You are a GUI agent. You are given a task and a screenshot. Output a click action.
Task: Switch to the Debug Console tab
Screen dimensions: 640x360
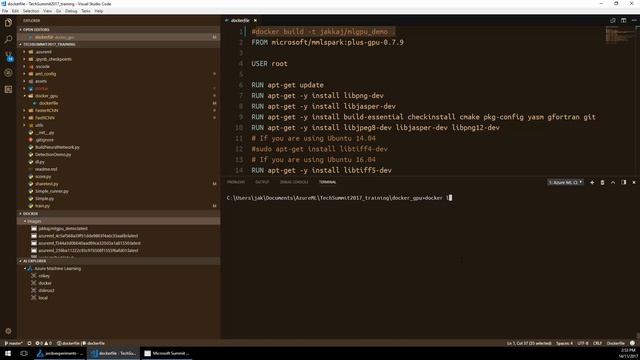294,182
